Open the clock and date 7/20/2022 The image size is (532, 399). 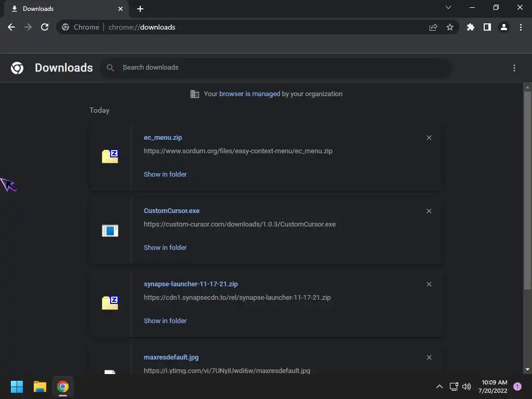[493, 387]
